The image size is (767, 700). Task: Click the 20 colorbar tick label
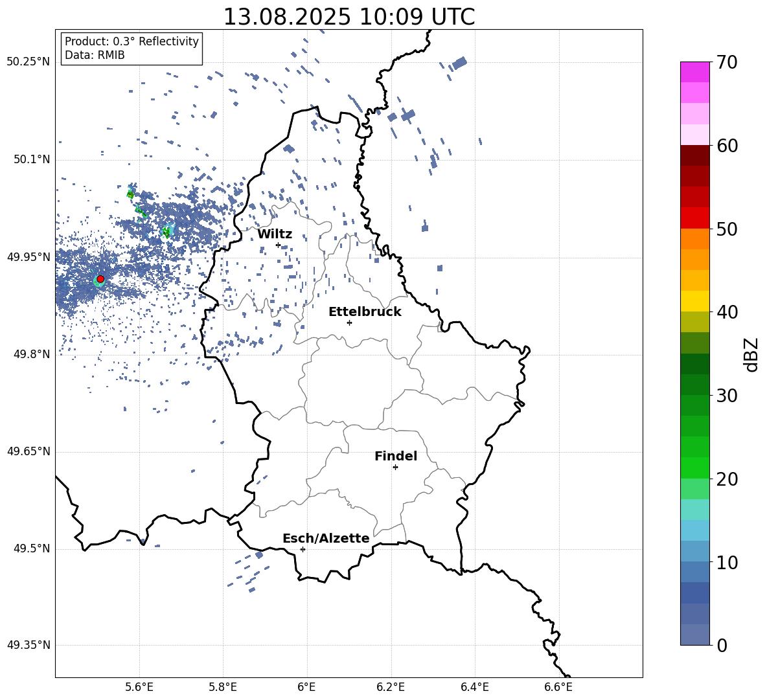727,479
